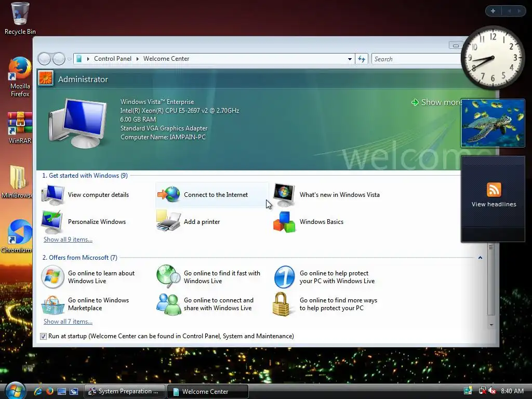The image size is (532, 399).
Task: Click the refresh button beside address bar
Action: point(362,59)
